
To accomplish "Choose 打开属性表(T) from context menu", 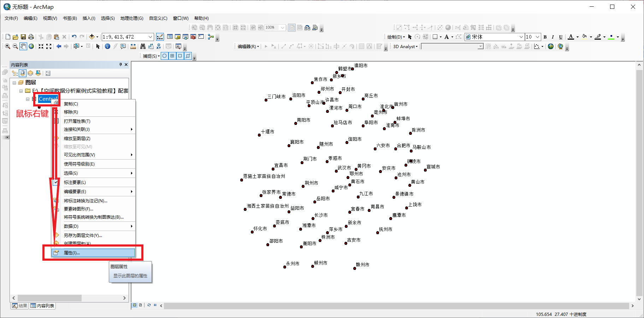I will 94,121.
